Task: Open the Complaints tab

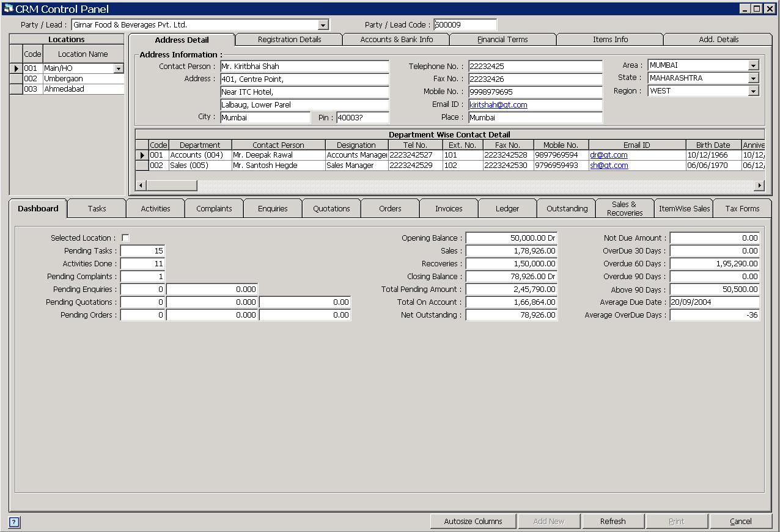Action: pos(214,208)
